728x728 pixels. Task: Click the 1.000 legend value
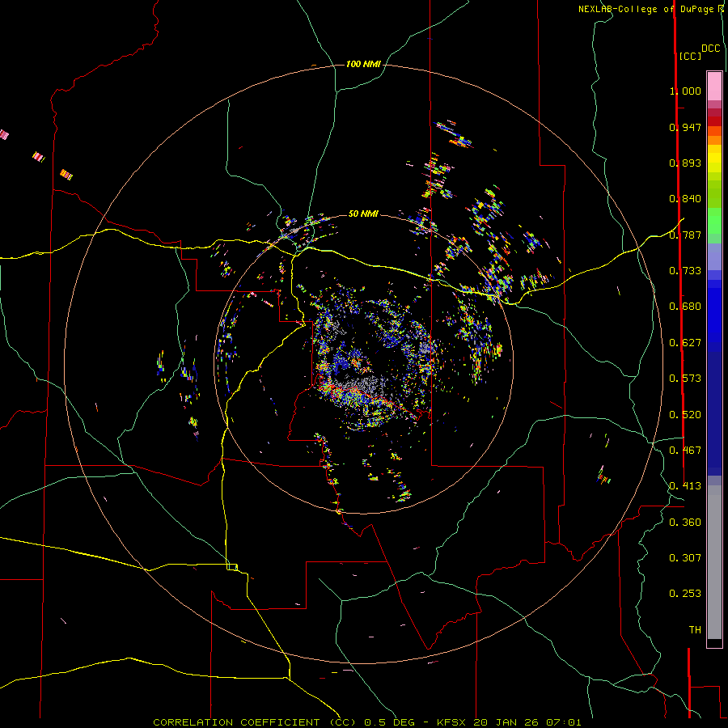coord(685,91)
